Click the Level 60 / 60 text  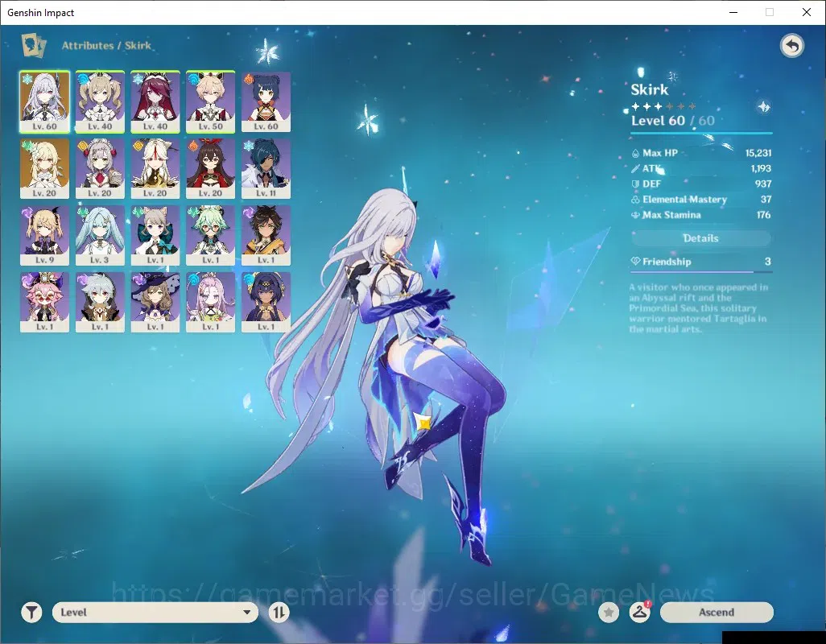pyautogui.click(x=673, y=121)
